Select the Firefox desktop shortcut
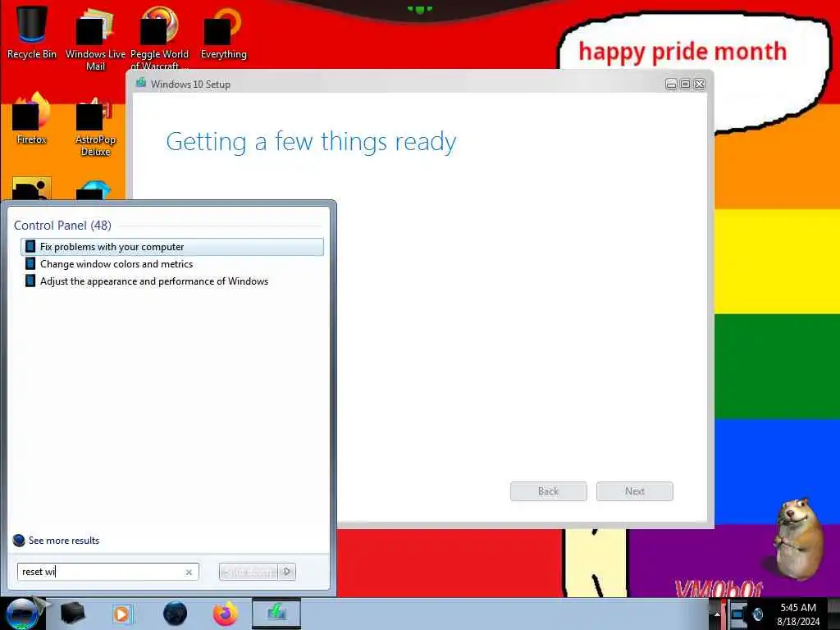 [32, 119]
